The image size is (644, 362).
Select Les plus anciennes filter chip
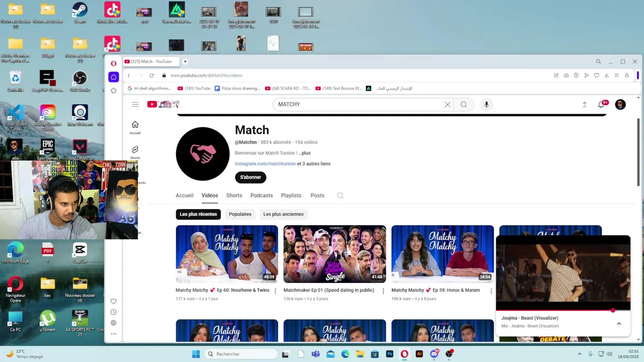283,214
